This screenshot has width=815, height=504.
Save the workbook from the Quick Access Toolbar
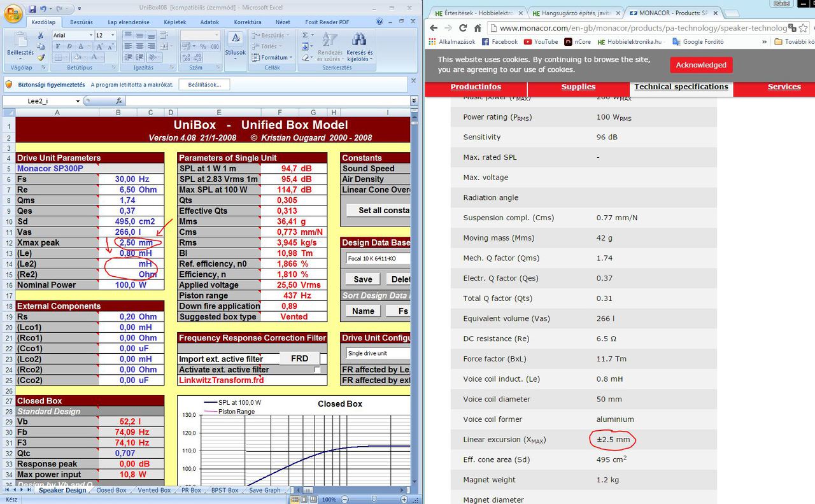click(x=32, y=9)
